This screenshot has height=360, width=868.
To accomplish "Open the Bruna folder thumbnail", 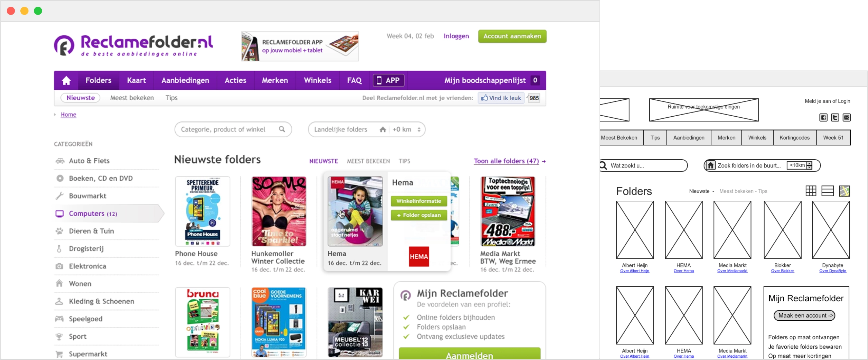I will [x=202, y=322].
